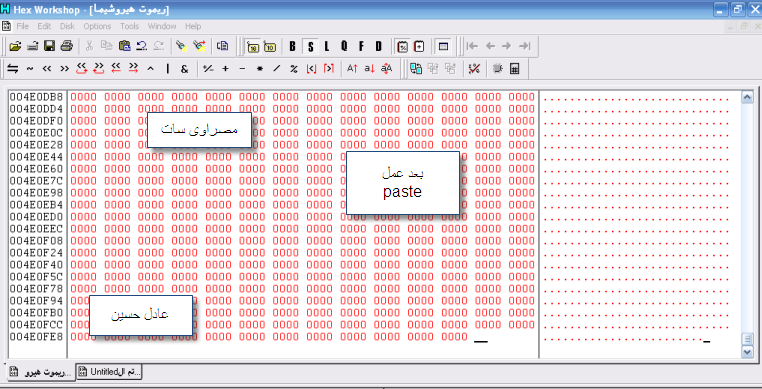This screenshot has height=389, width=762.
Task: Click the Block Shift Right icon
Action: tap(133, 69)
